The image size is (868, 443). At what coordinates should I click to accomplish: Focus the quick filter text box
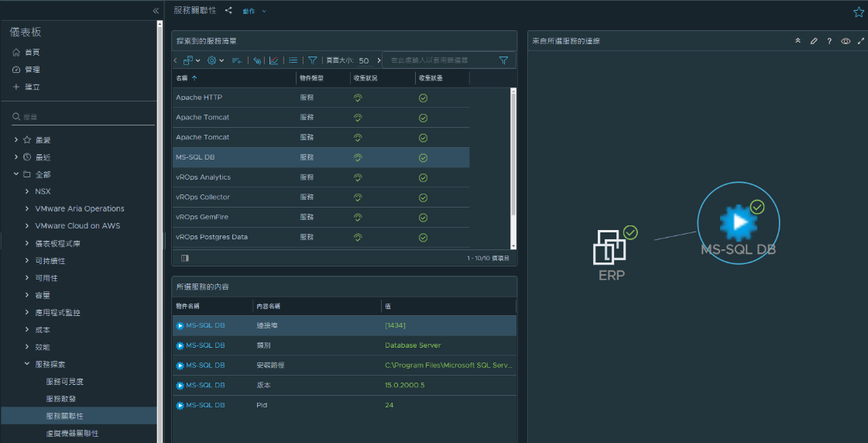click(441, 60)
